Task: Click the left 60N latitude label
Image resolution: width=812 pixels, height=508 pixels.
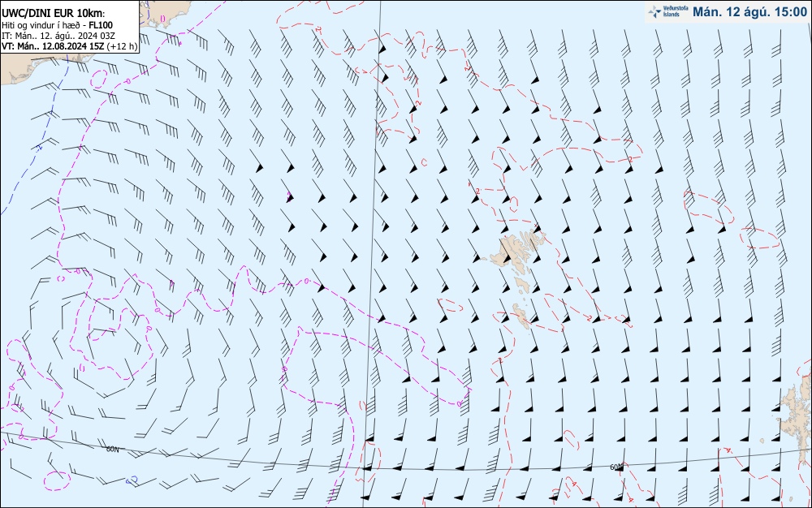Action: click(x=112, y=449)
